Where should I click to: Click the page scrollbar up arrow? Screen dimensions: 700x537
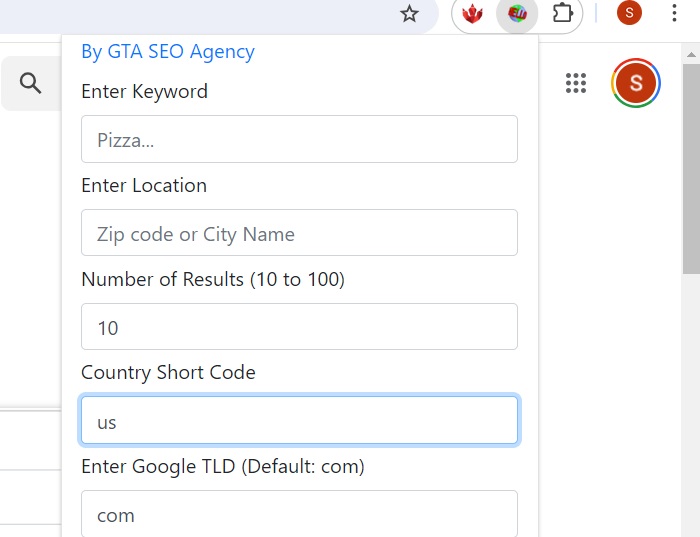691,54
